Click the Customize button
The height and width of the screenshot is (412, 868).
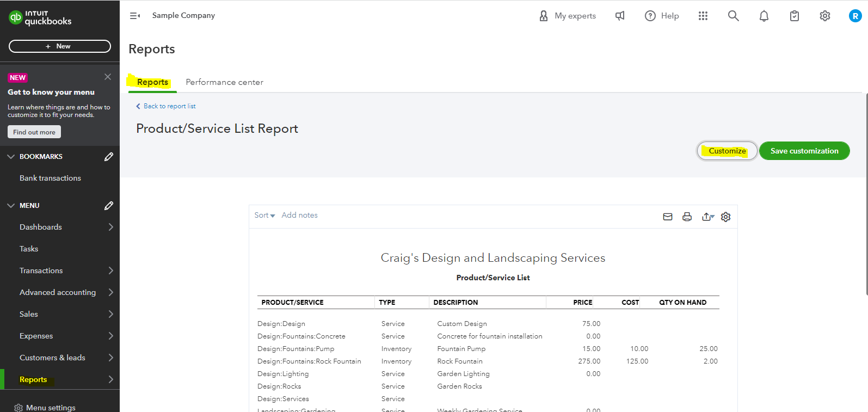point(727,151)
